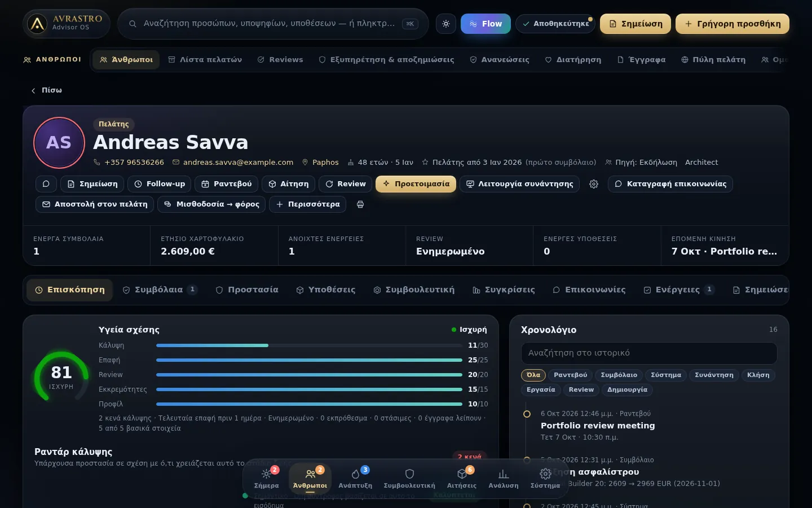Viewport: 812px width, 508px height.
Task: Open Ανάπτυξη in the bottom dock
Action: [x=355, y=478]
